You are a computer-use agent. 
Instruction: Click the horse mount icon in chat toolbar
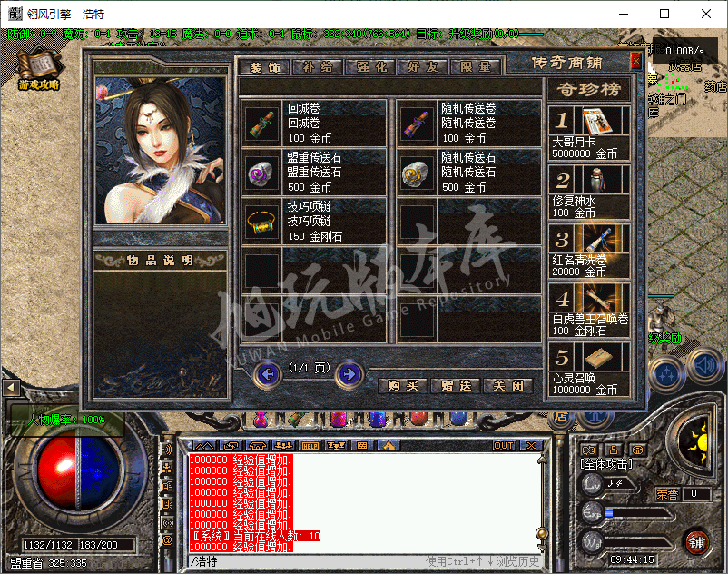389,446
